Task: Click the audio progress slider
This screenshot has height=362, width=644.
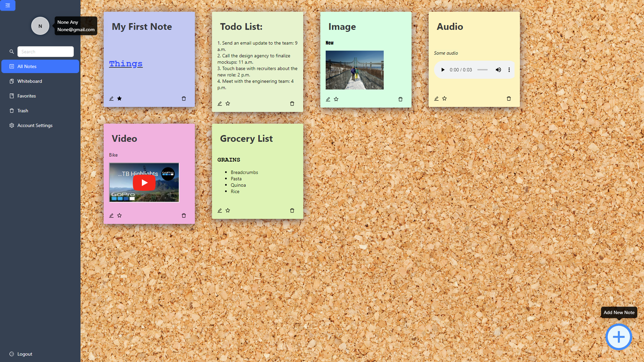Action: (482, 70)
